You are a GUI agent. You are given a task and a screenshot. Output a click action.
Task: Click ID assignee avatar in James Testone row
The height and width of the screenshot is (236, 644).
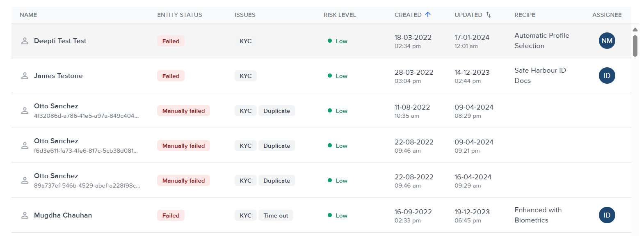click(607, 76)
